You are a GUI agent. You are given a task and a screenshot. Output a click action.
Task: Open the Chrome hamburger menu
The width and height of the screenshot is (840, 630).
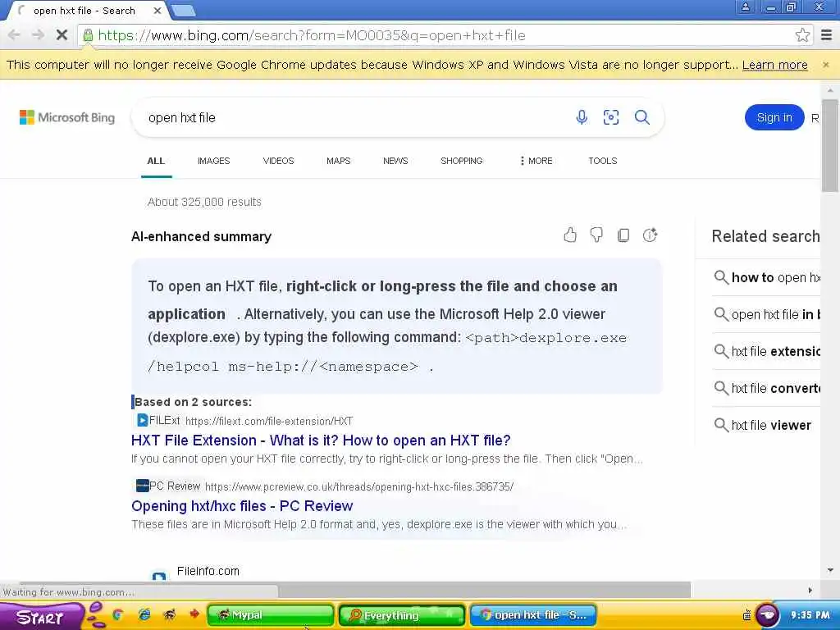(x=826, y=35)
